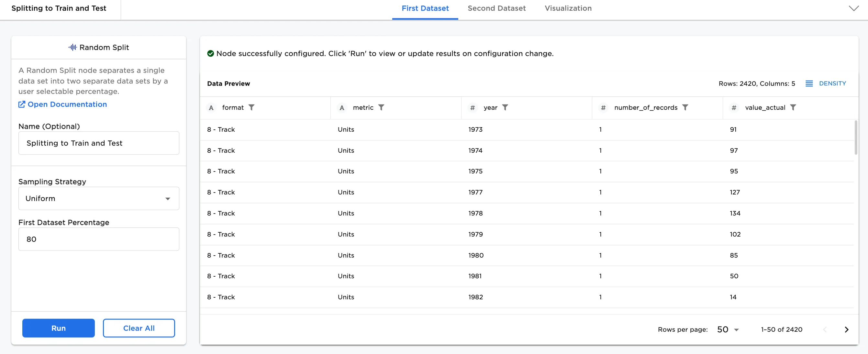
Task: Open the Sampling Strategy dropdown
Action: 98,198
